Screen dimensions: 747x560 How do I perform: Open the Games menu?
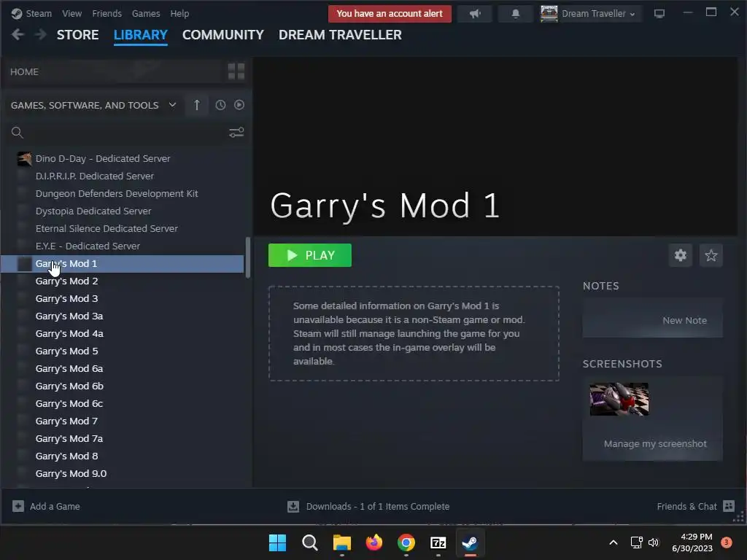point(146,13)
